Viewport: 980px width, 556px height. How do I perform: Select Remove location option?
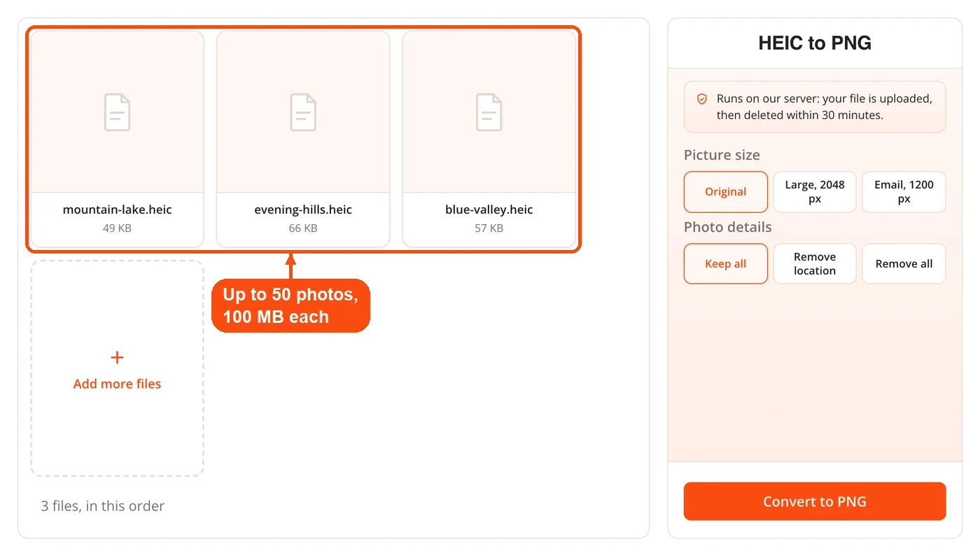pyautogui.click(x=815, y=264)
